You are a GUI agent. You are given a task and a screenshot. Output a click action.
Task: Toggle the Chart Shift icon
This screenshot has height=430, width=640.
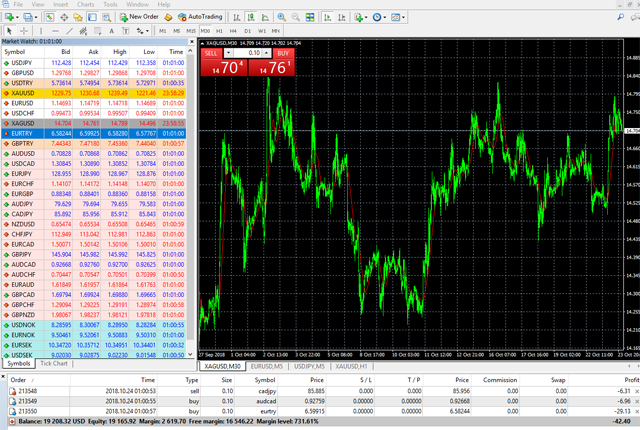pos(342,17)
